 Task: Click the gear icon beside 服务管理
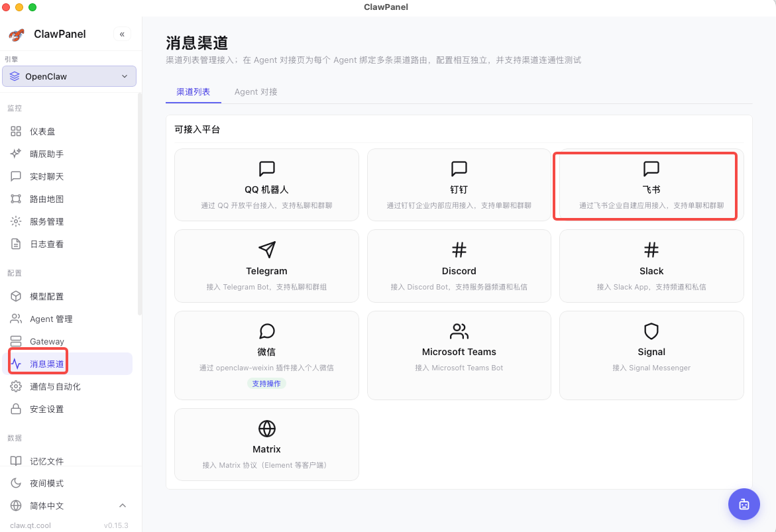[16, 221]
